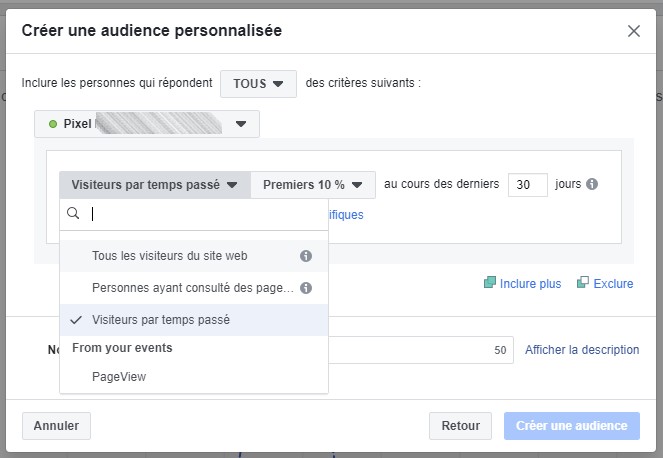Click the 'Retour' button

click(x=460, y=425)
